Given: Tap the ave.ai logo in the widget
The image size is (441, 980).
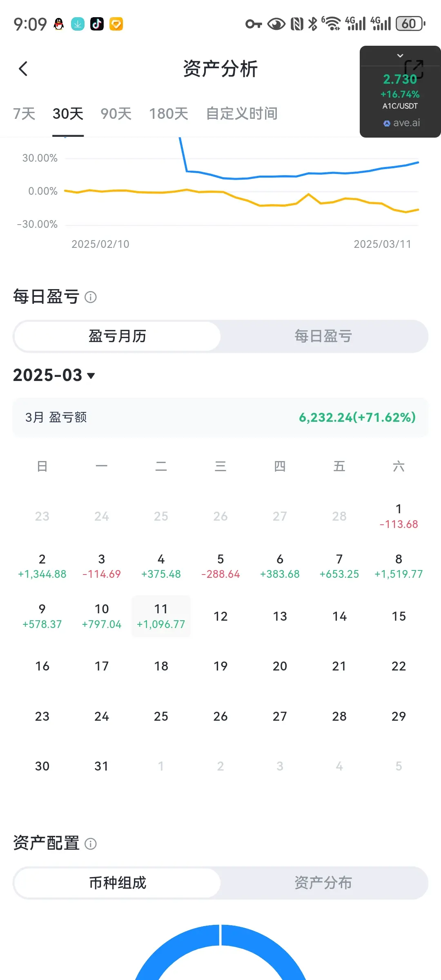Looking at the screenshot, I should 387,123.
